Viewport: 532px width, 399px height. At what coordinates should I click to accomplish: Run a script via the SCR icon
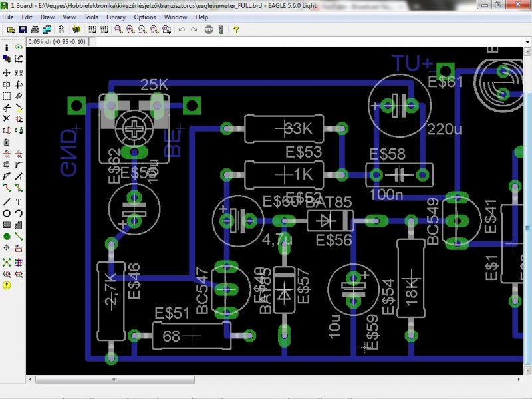click(x=92, y=30)
